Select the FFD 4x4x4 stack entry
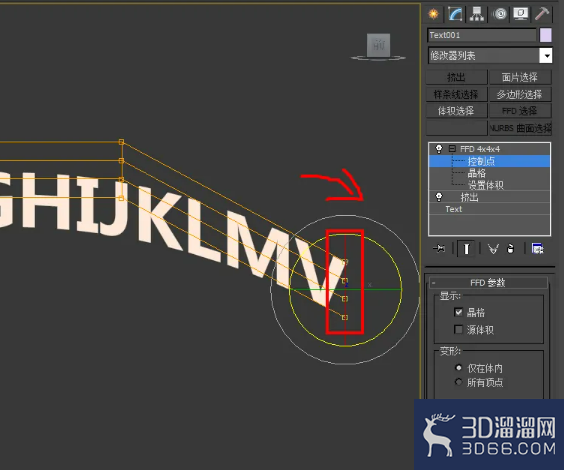This screenshot has width=564, height=470. click(x=480, y=149)
